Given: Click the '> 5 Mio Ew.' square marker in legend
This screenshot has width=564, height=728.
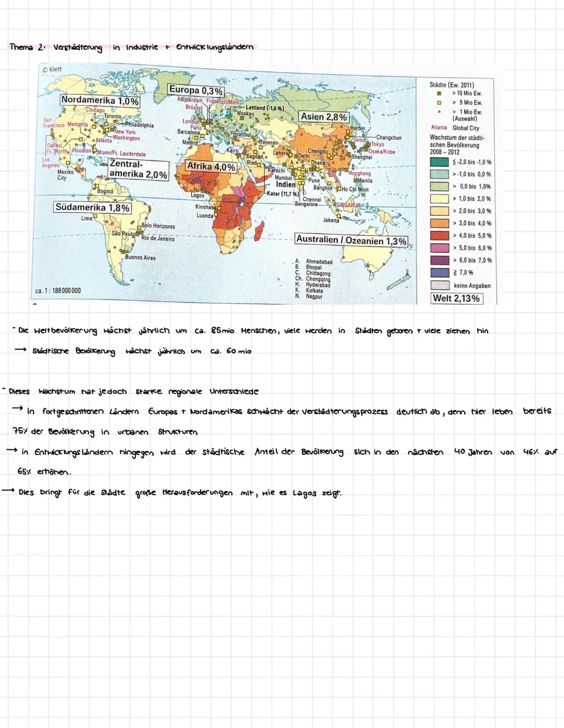Looking at the screenshot, I should (x=440, y=102).
